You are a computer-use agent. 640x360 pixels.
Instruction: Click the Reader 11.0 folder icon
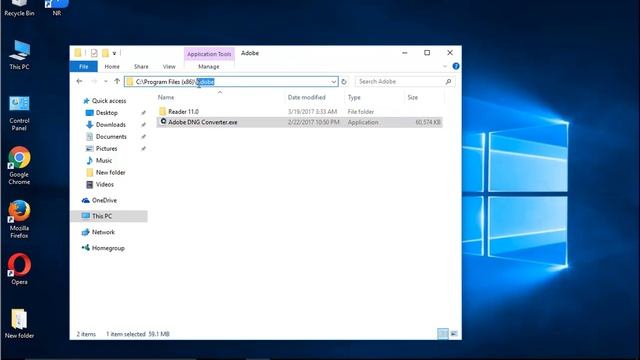[162, 111]
